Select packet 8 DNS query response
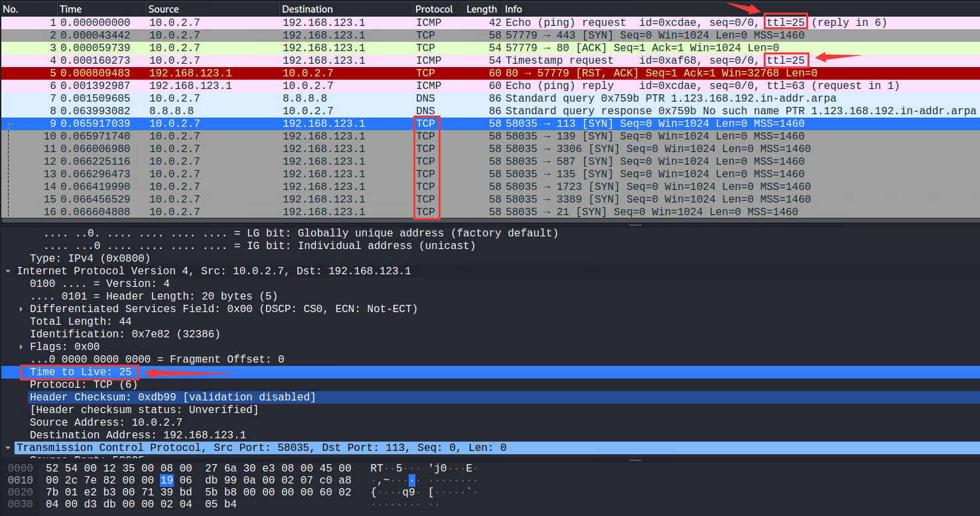The image size is (980, 516). (x=490, y=111)
